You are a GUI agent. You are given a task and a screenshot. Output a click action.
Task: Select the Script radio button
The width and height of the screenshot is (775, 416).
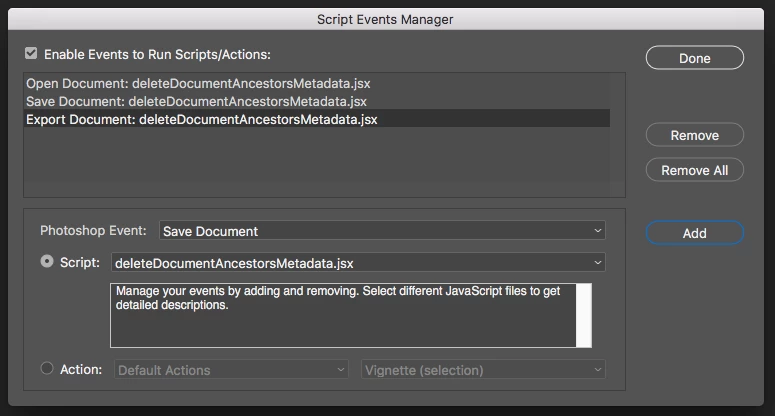[x=47, y=262]
